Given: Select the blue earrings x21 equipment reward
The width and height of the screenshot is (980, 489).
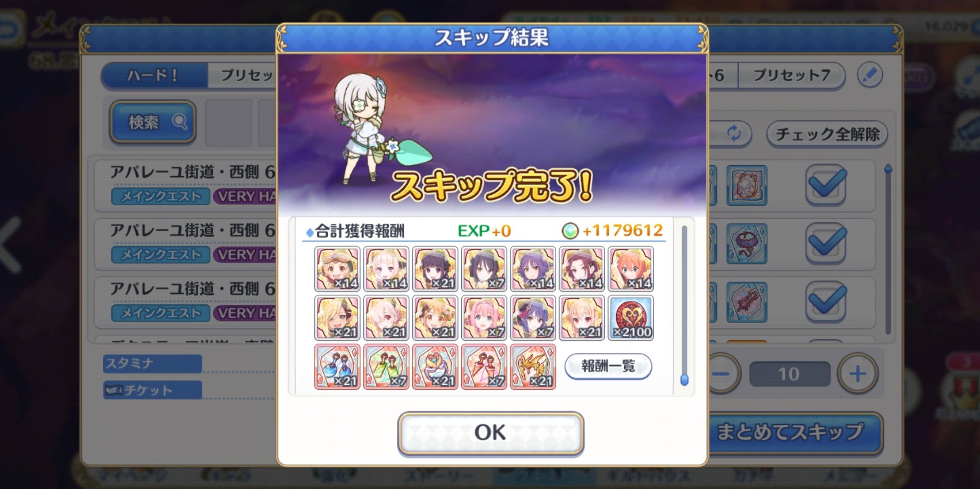Looking at the screenshot, I should 337,367.
